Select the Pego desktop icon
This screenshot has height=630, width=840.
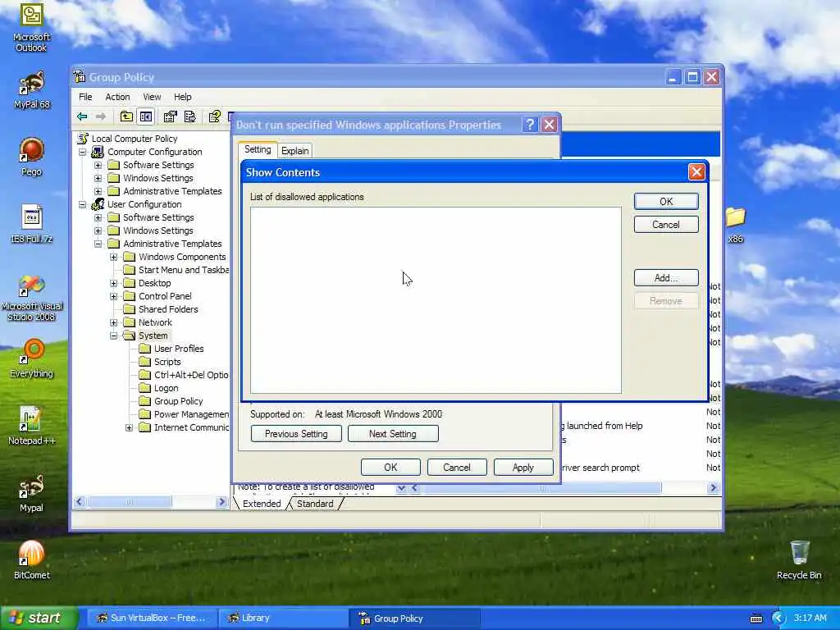(x=32, y=157)
